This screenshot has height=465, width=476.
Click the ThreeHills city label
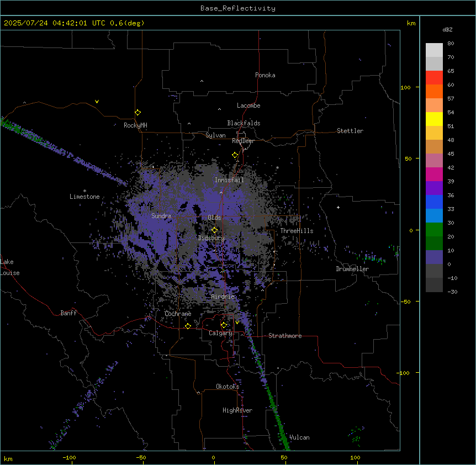297,231
